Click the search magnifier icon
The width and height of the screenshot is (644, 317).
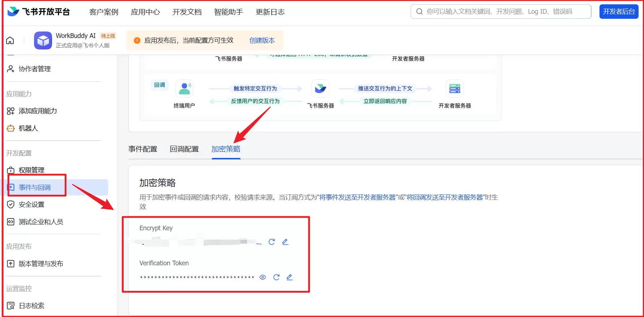coord(419,12)
